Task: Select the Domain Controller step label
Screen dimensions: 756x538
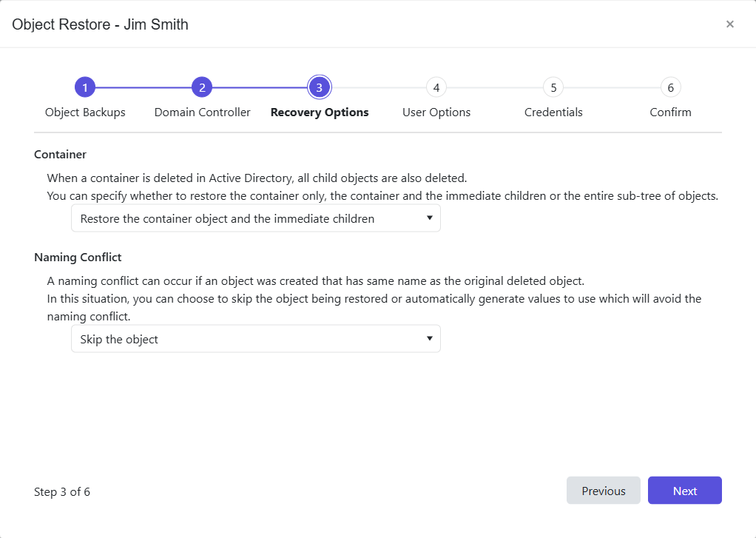Action: (x=202, y=112)
